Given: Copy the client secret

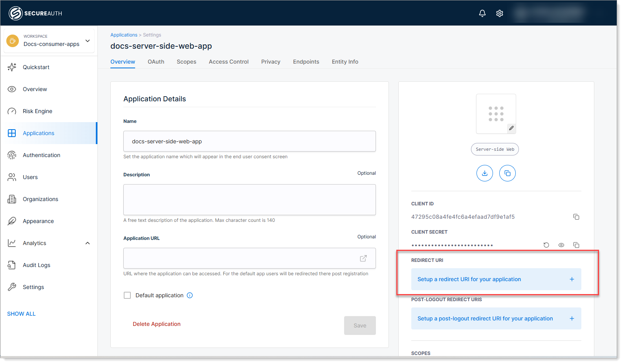Looking at the screenshot, I should (576, 245).
